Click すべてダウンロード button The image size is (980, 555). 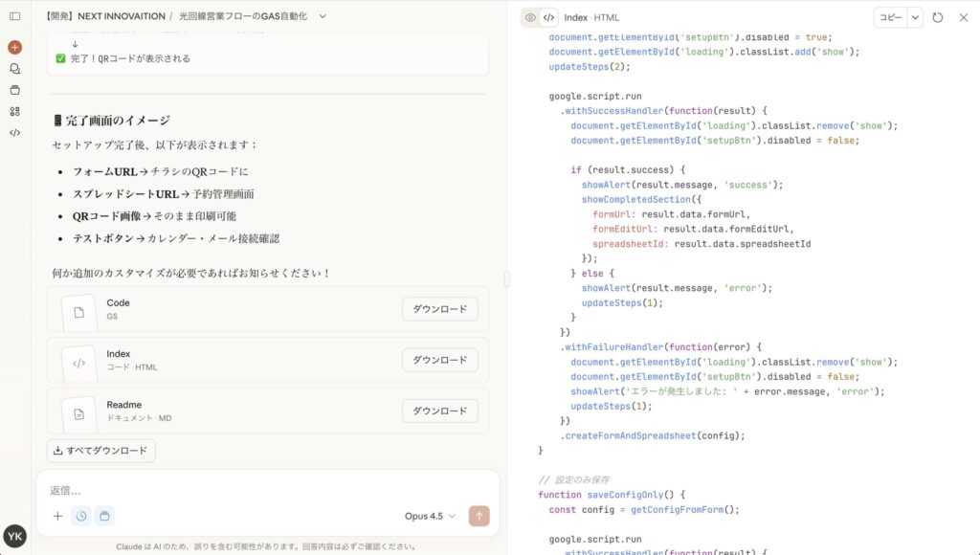[x=101, y=451]
